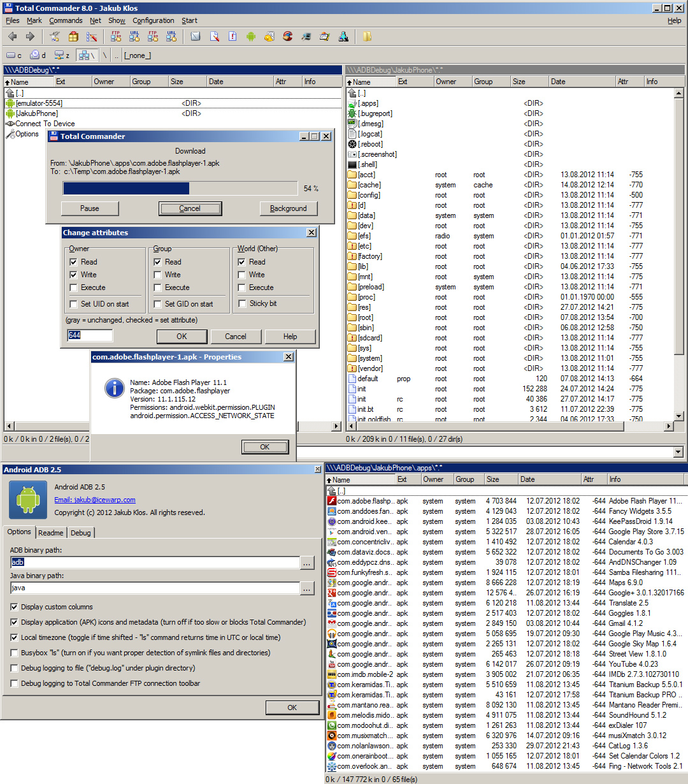688x784 pixels.
Task: Open the [.screenshot] entry
Action: tap(376, 154)
